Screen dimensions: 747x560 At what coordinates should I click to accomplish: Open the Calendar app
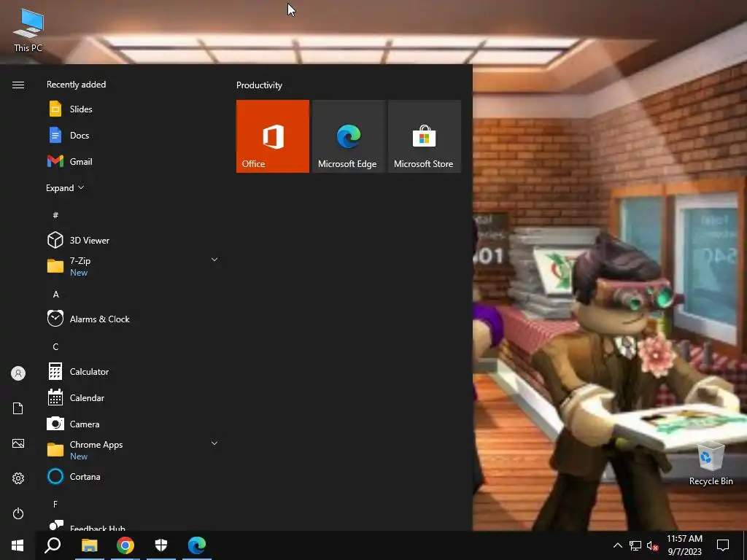pyautogui.click(x=133, y=397)
